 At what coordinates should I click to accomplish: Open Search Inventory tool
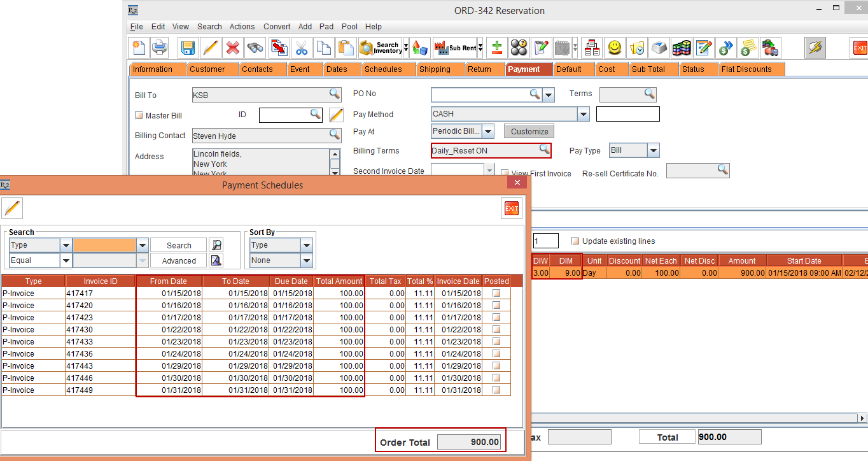pyautogui.click(x=381, y=48)
